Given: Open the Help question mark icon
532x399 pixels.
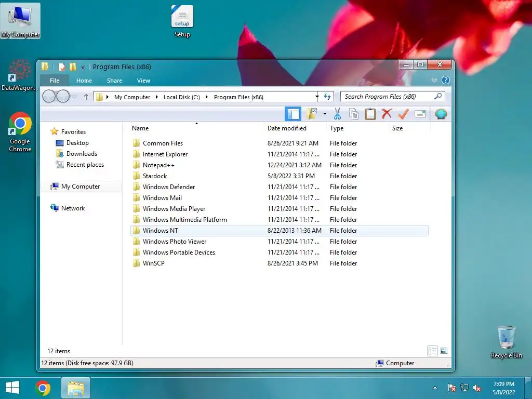Looking at the screenshot, I should click(445, 80).
